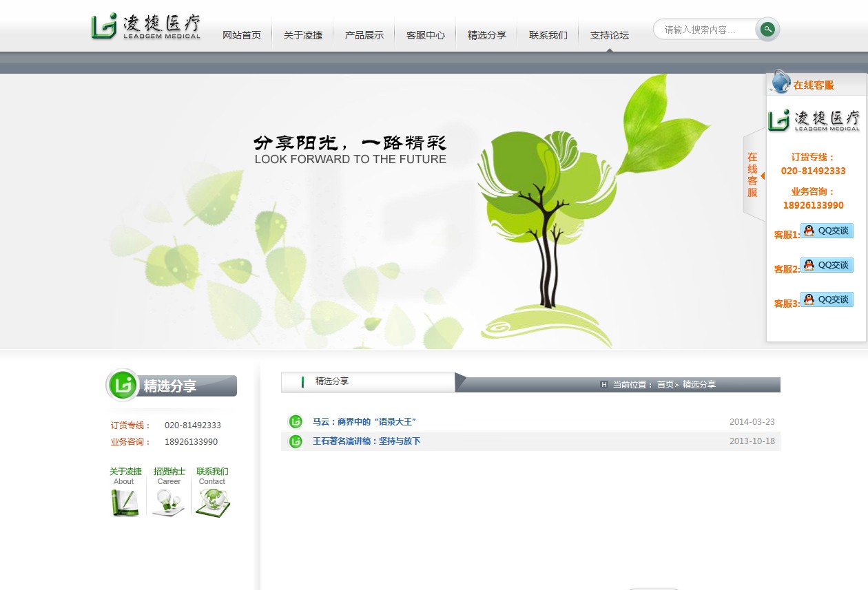This screenshot has height=590, width=868.
Task: Go to 网站首页 in navigation bar
Action: coord(242,35)
